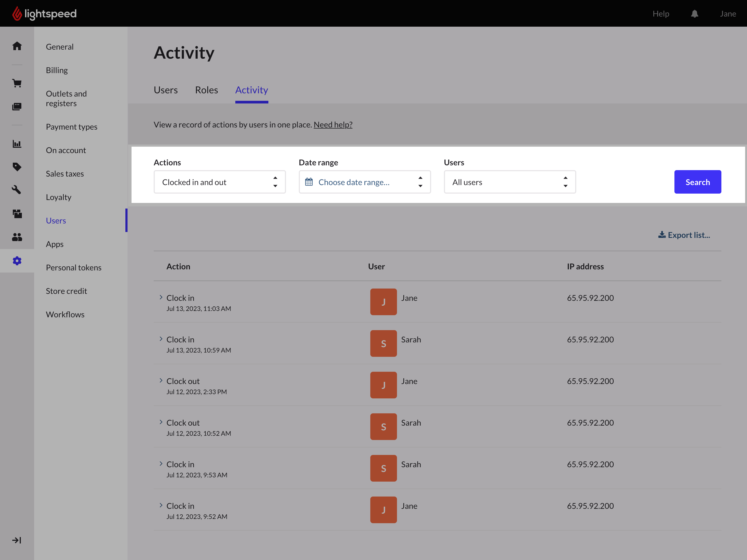Screen dimensions: 747x560
Task: Open the cash register icon in sidebar
Action: click(17, 107)
